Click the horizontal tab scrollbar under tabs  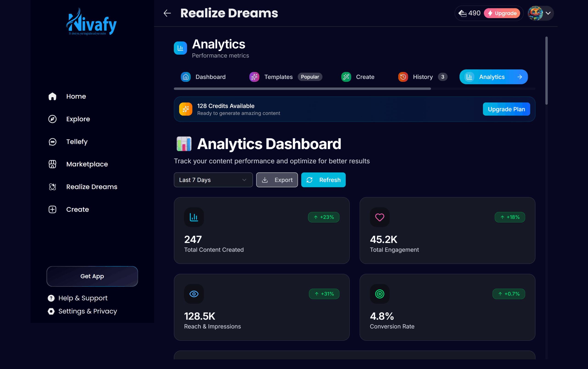302,89
